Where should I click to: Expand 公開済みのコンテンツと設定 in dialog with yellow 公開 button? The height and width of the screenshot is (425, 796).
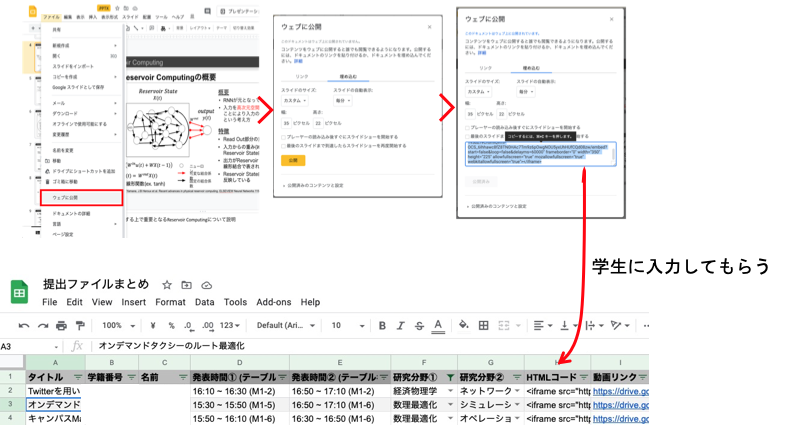tap(313, 185)
